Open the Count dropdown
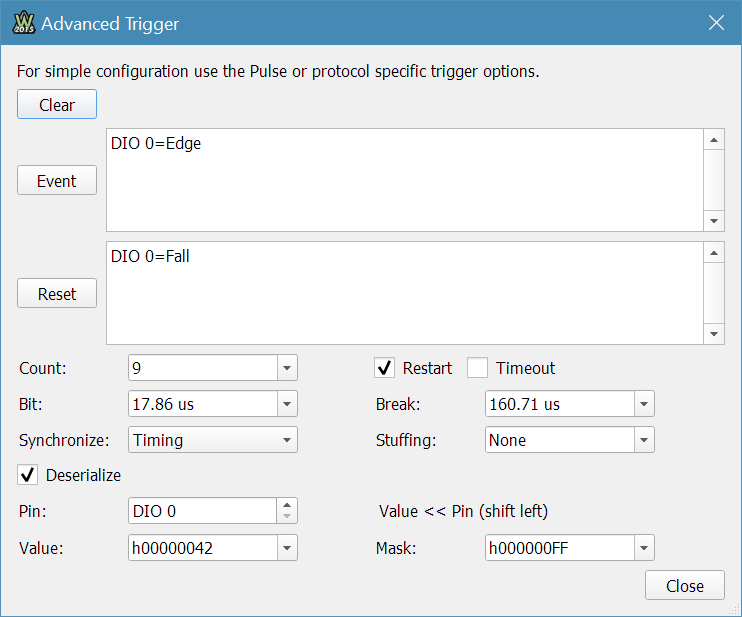Screen dimensions: 742x617 click(287, 368)
